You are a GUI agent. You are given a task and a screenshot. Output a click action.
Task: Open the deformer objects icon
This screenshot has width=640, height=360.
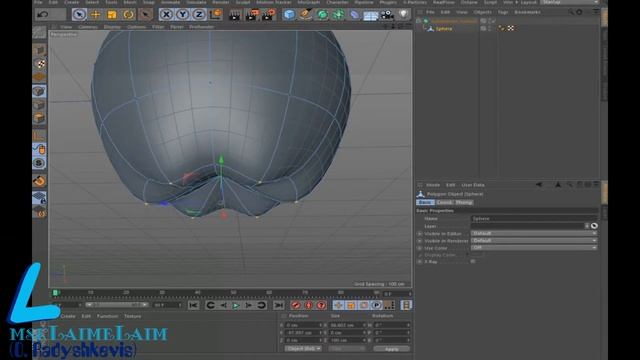point(354,15)
